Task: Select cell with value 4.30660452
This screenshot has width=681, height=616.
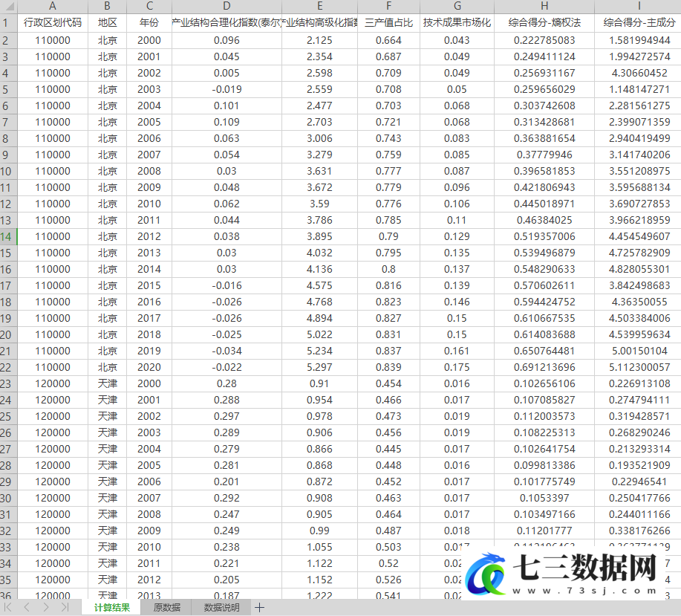Action: [639, 73]
